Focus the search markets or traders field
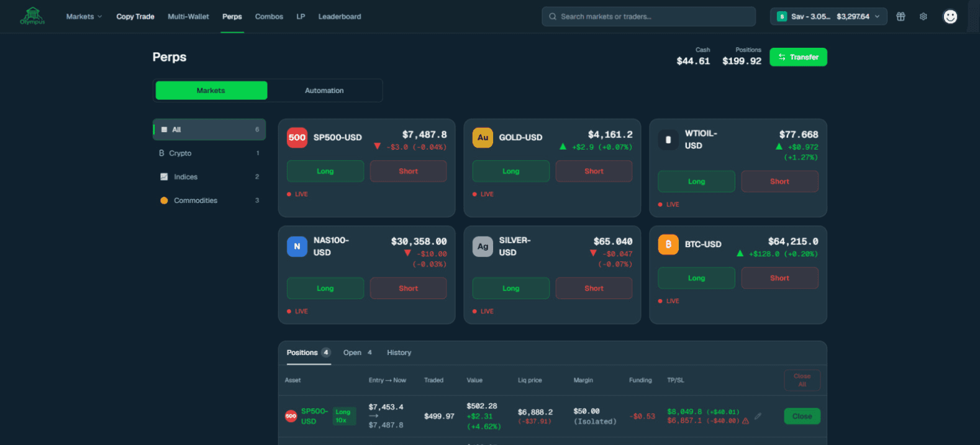The image size is (980, 445). [x=648, y=17]
